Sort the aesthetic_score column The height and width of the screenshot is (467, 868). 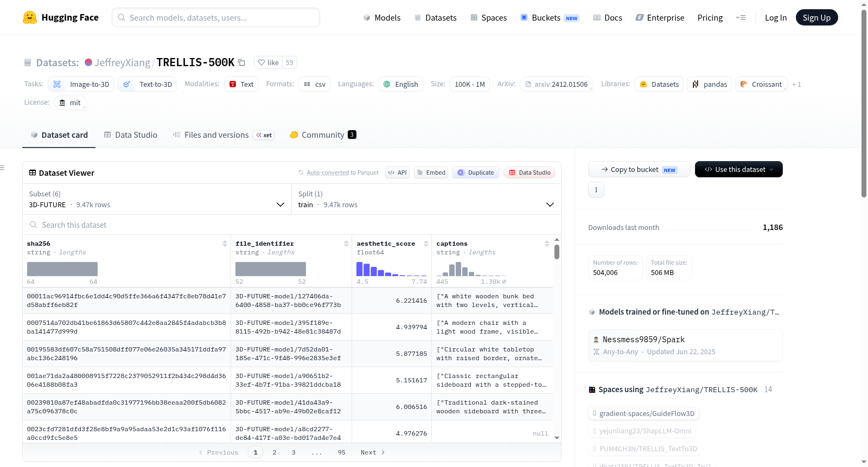click(426, 244)
